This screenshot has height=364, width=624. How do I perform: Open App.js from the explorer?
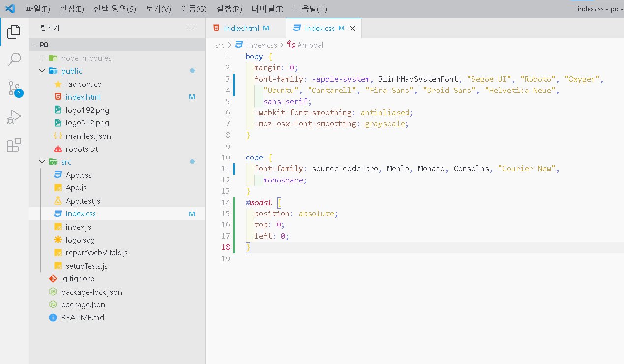click(117, 188)
